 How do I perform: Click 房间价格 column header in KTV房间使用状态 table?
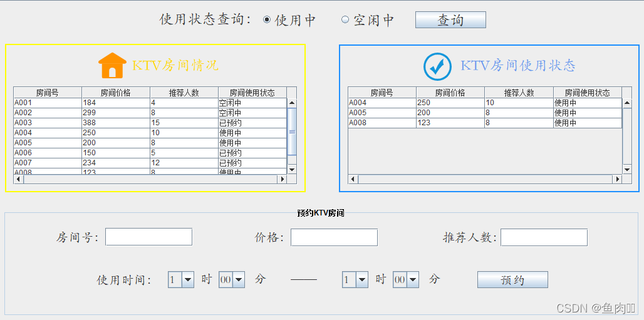(x=450, y=93)
